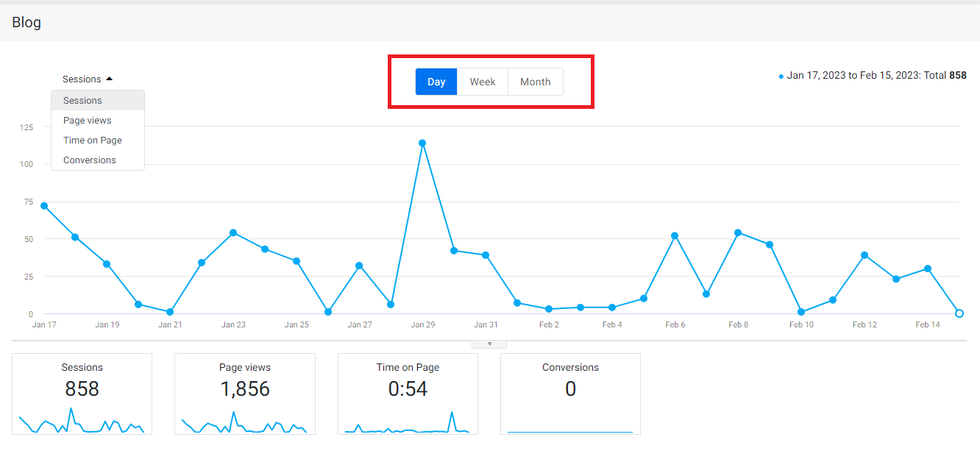Switch the chart to Month view

[x=536, y=82]
